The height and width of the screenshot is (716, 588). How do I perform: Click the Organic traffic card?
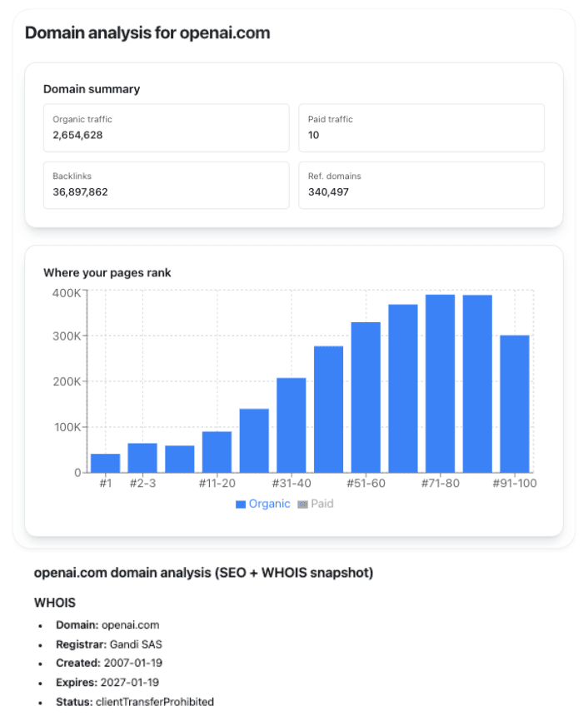(x=167, y=128)
